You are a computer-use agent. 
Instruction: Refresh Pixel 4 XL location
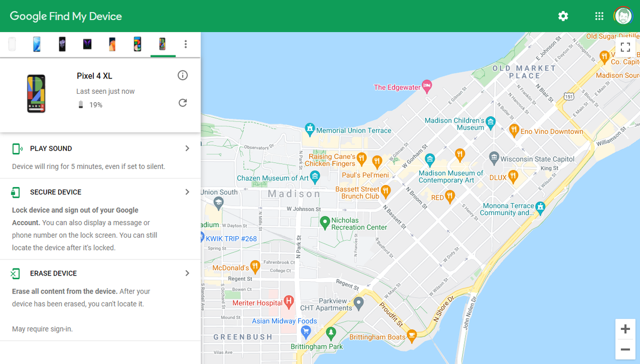click(x=182, y=102)
